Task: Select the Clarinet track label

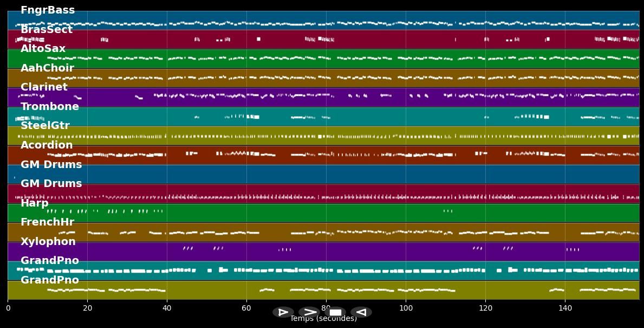Action: coord(44,87)
